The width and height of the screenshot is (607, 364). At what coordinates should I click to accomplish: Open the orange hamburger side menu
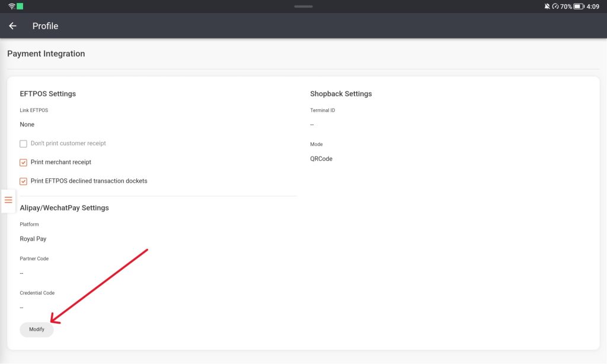pyautogui.click(x=8, y=200)
